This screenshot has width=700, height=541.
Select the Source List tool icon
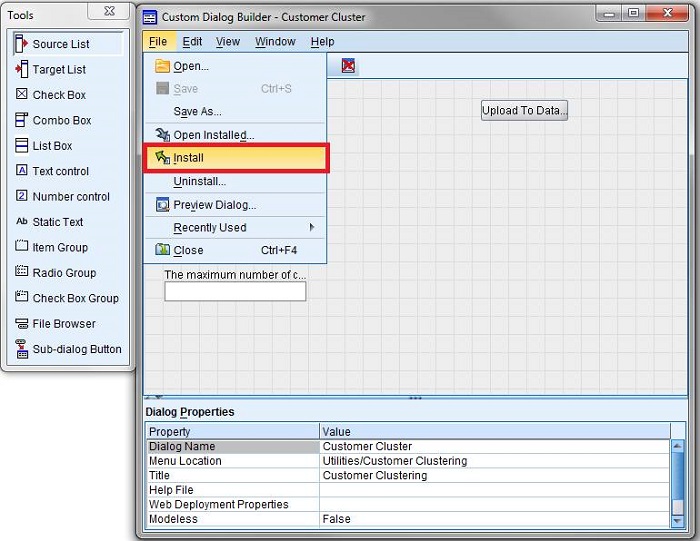pos(21,44)
